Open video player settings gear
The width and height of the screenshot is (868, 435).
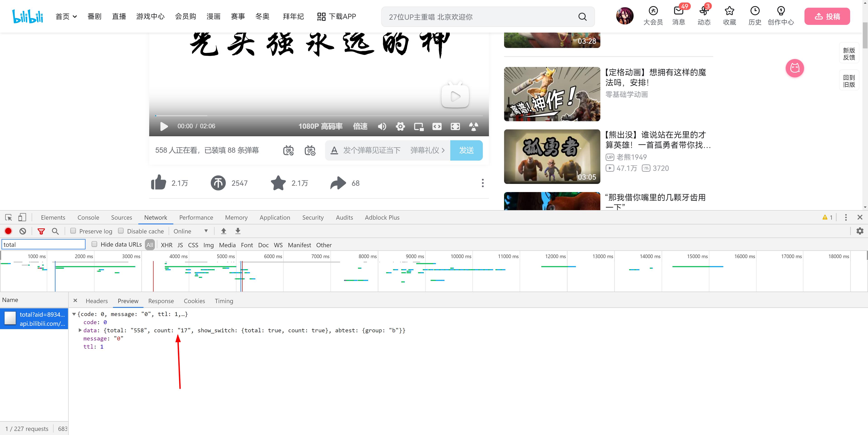(400, 126)
